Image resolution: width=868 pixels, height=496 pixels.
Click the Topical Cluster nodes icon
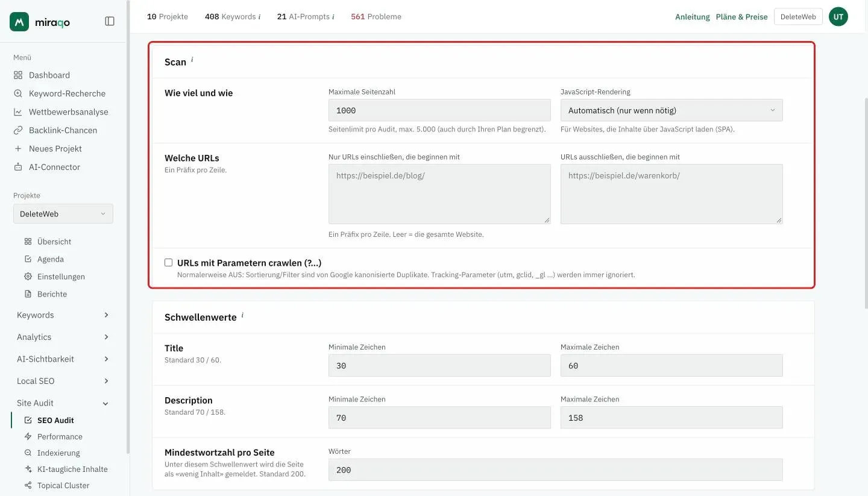point(28,485)
